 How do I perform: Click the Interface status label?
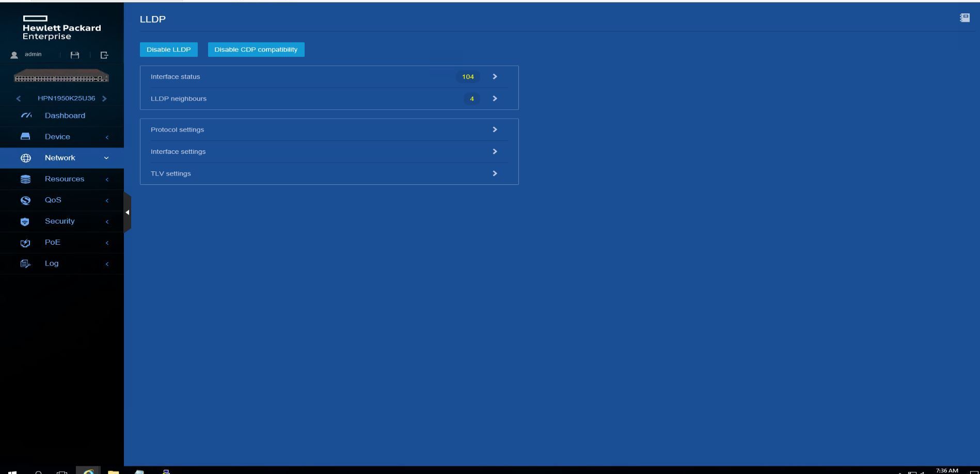(x=176, y=77)
